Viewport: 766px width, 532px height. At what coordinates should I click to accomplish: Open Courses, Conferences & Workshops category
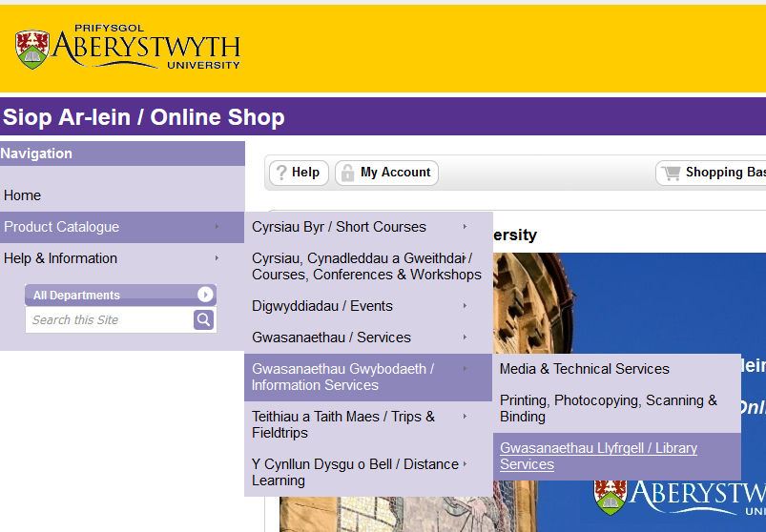click(368, 267)
